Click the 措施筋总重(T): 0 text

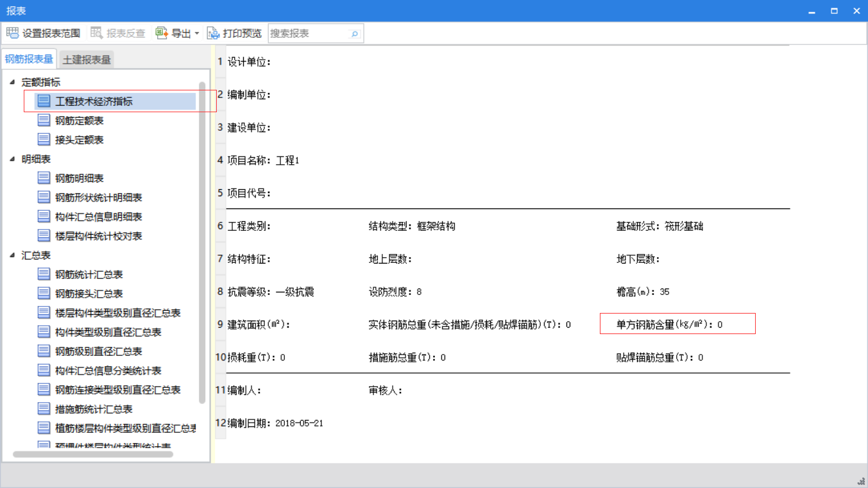coord(407,357)
